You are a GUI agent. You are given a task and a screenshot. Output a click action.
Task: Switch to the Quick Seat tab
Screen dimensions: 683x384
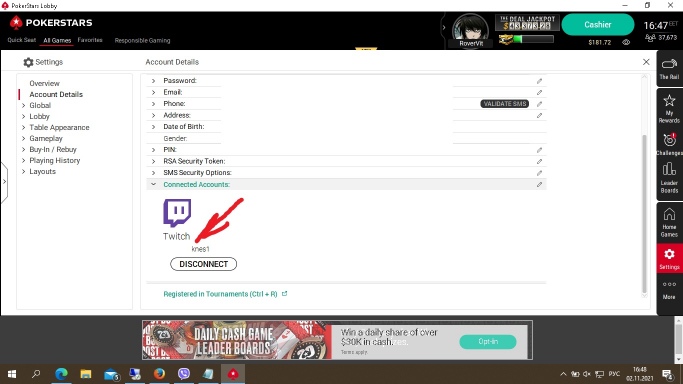pos(22,40)
